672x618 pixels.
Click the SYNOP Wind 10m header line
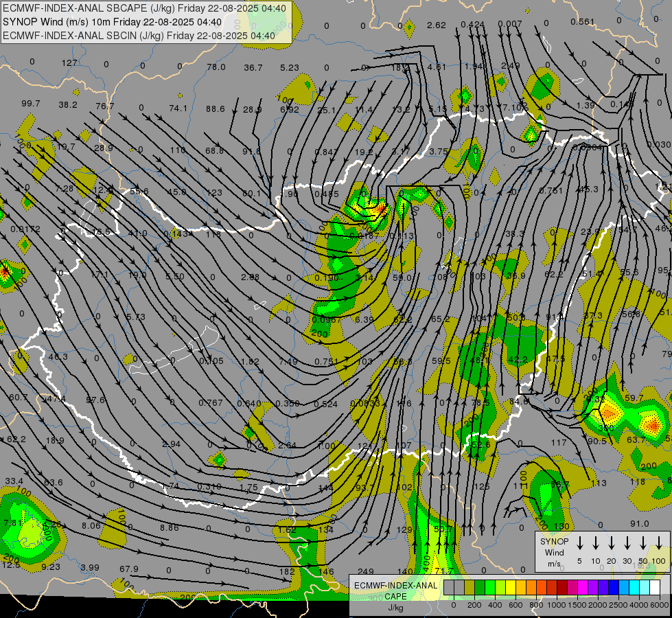tap(112, 22)
